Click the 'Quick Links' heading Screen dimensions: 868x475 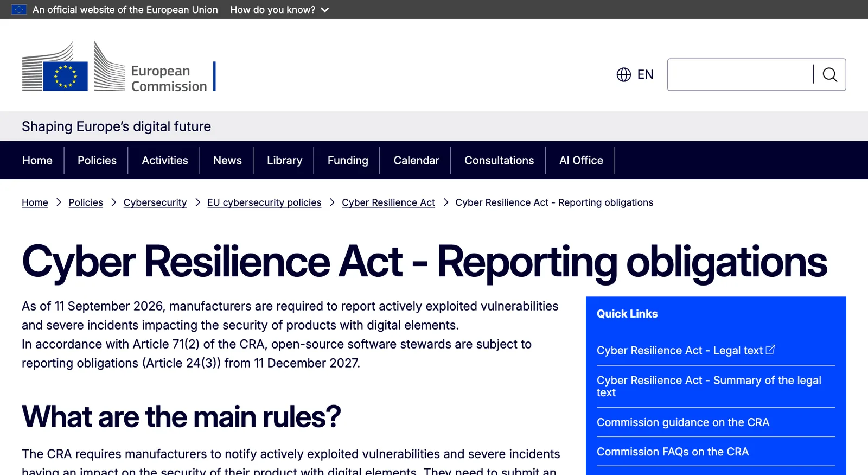coord(627,314)
